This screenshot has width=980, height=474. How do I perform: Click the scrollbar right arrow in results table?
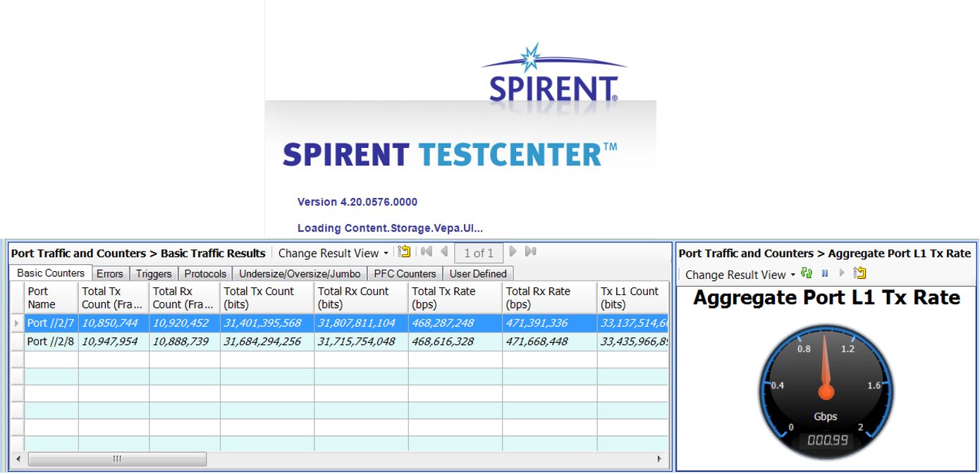point(661,459)
